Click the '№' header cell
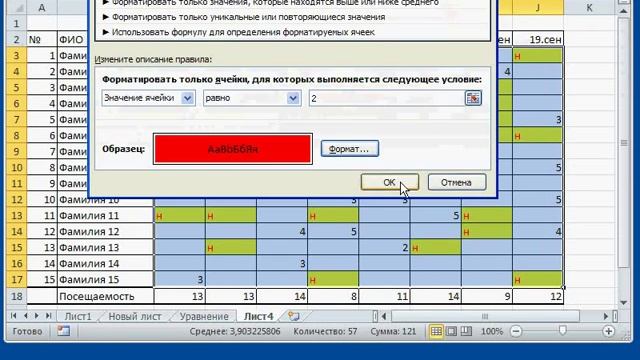The height and width of the screenshot is (360, 640). click(42, 40)
